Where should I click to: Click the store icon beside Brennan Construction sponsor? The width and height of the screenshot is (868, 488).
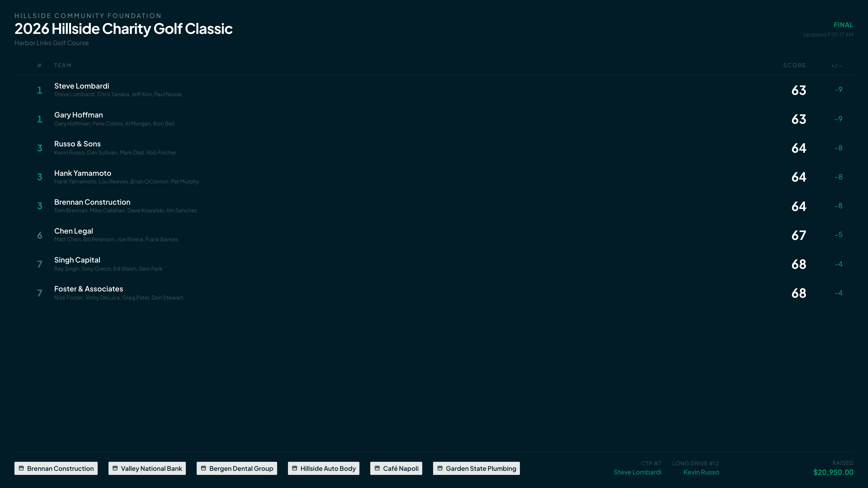coord(21,468)
